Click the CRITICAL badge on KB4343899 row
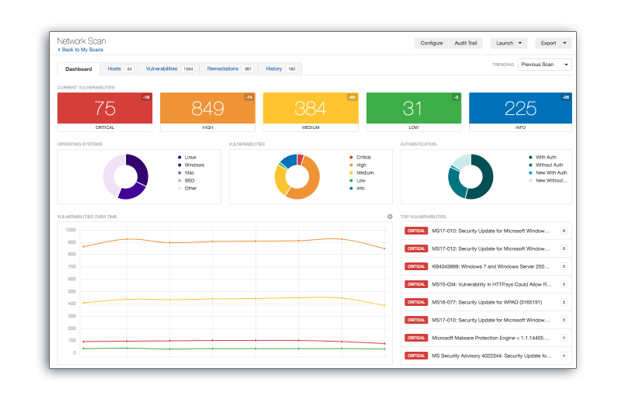The height and width of the screenshot is (404, 626). [415, 266]
